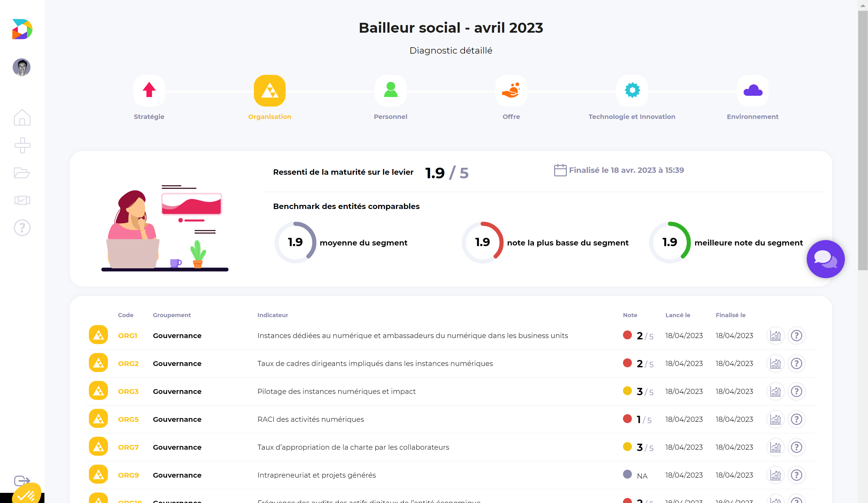Image resolution: width=868 pixels, height=503 pixels.
Task: Click the vertical page scrollbar
Action: click(863, 138)
